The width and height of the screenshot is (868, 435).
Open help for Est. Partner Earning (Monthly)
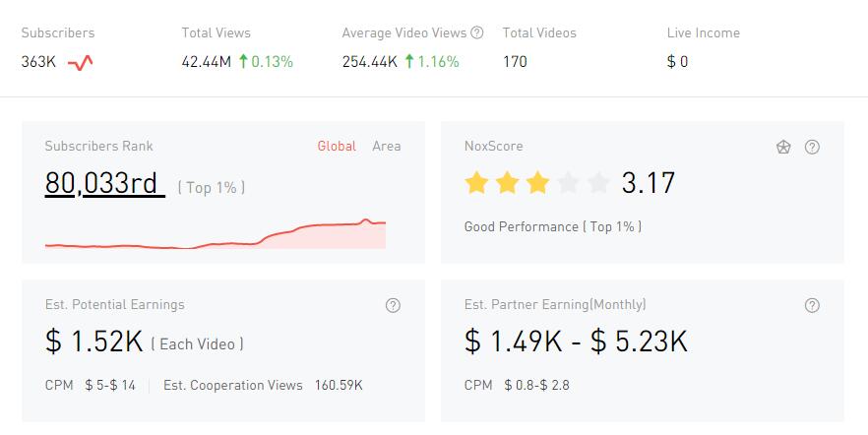click(x=812, y=305)
